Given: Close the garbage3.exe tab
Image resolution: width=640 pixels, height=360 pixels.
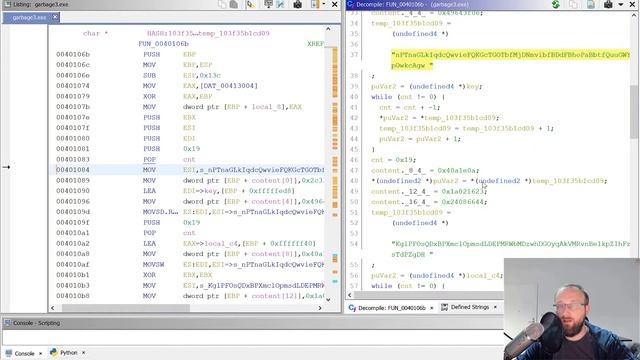Looking at the screenshot, I should click(55, 17).
